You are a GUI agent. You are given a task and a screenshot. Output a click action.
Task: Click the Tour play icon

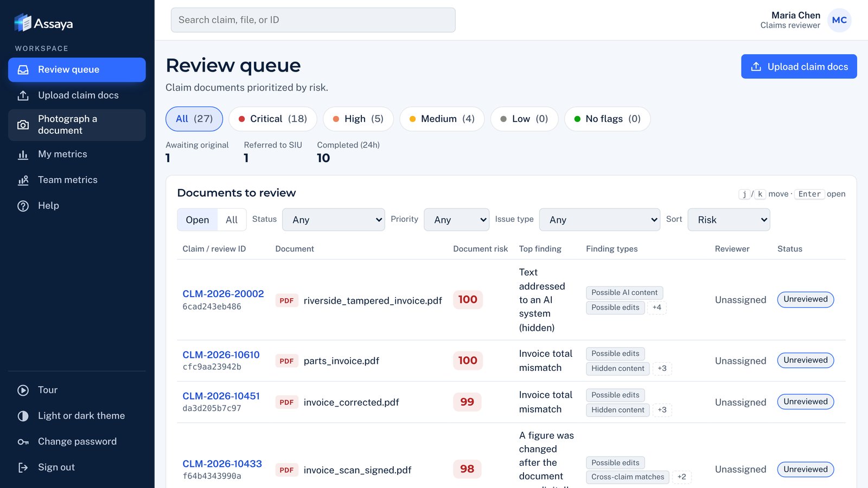pyautogui.click(x=23, y=390)
